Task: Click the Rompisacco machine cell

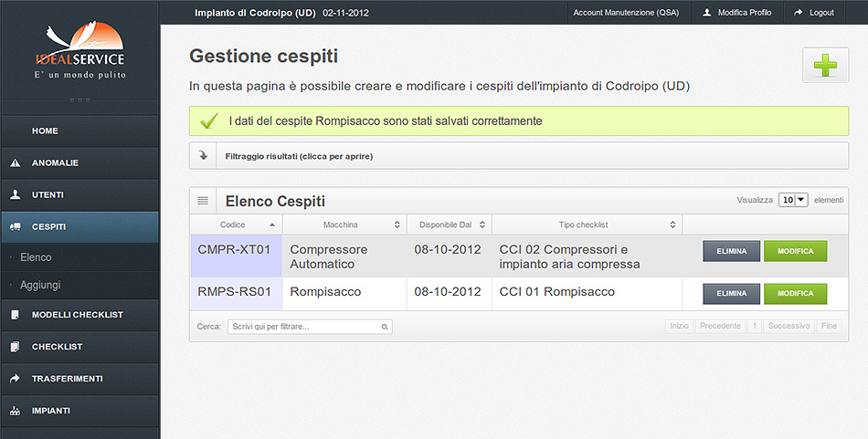Action: (x=344, y=294)
